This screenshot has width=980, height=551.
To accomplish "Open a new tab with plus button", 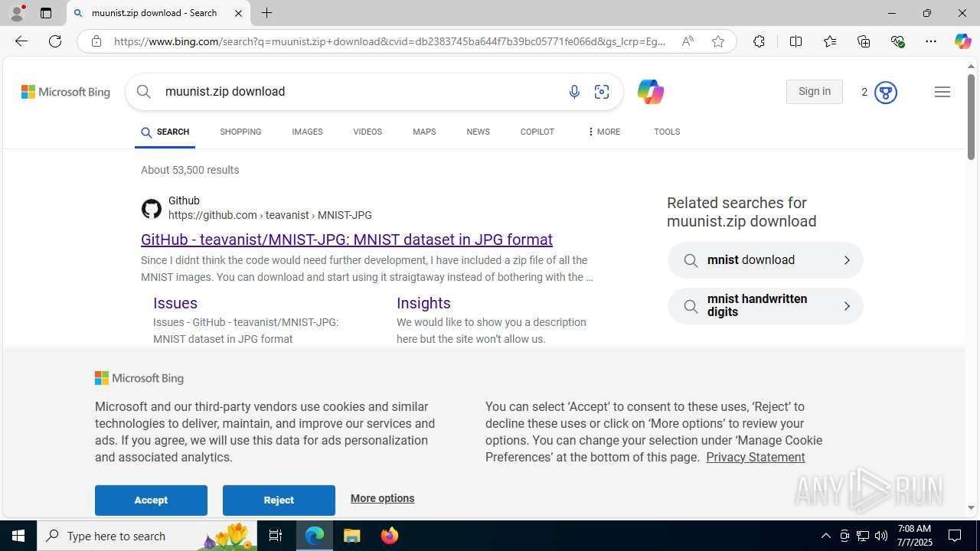I will [x=266, y=13].
